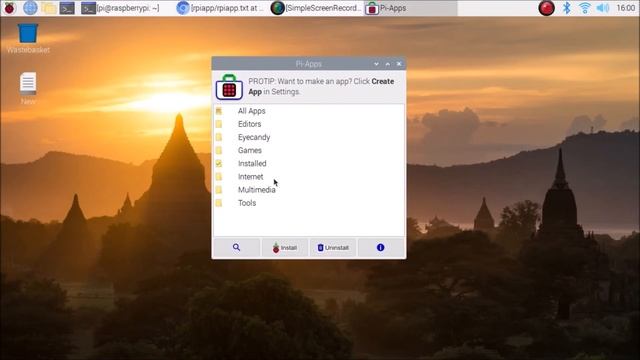Launch the web browser globe icon

click(30, 8)
